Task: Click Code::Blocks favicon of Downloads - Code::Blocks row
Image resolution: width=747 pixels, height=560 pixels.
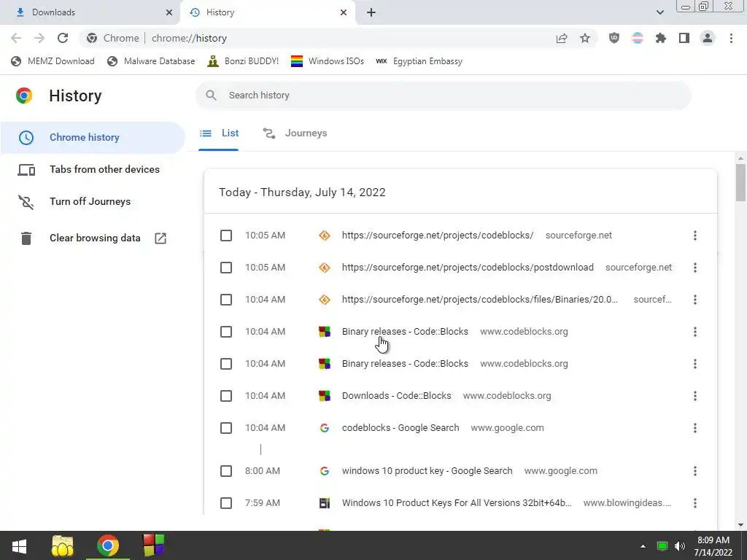Action: (x=325, y=396)
